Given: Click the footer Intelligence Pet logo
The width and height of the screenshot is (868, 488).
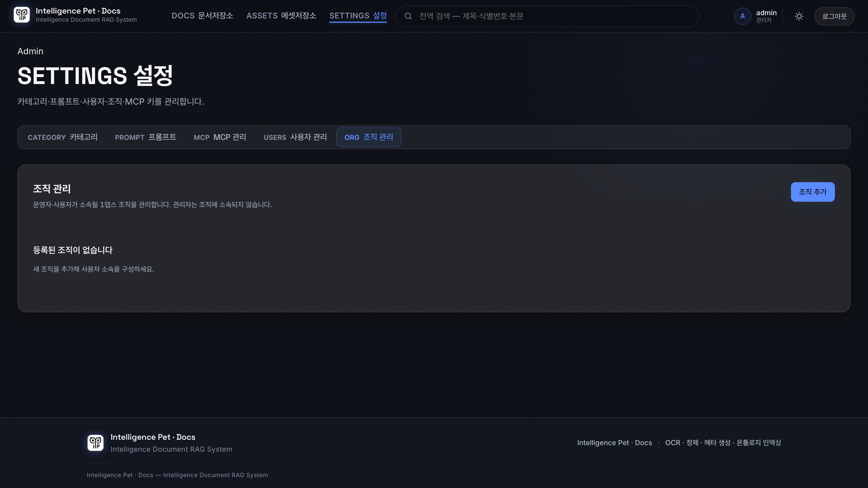Looking at the screenshot, I should pos(95,442).
